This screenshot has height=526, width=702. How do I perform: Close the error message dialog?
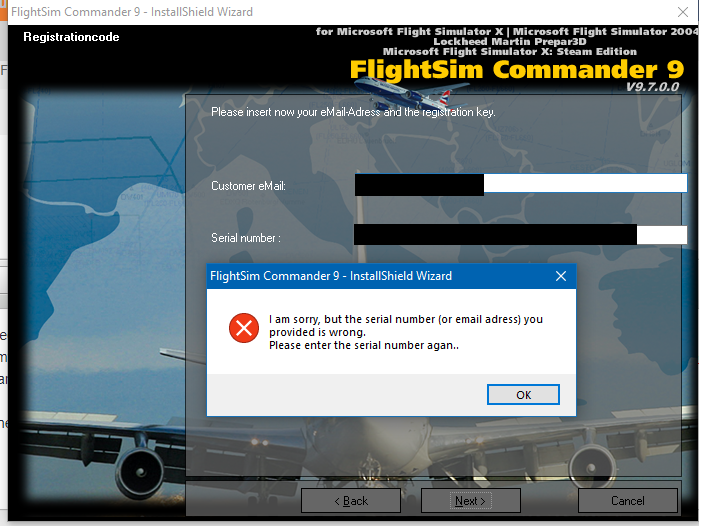[x=561, y=276]
